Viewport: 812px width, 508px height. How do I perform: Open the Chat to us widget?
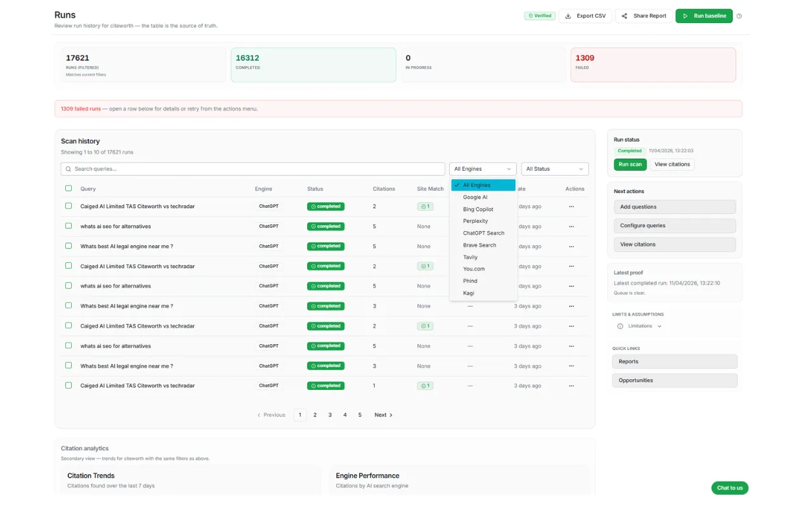pyautogui.click(x=730, y=488)
